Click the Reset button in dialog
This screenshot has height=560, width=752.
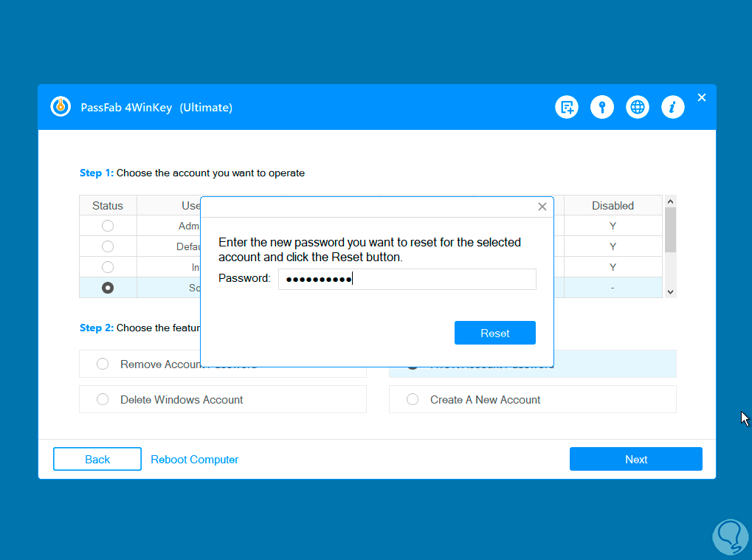coord(495,333)
